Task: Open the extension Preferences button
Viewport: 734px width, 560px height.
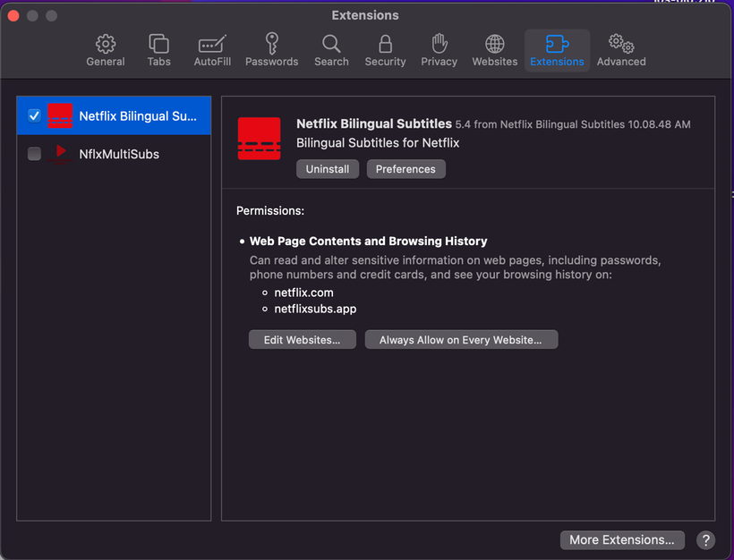Action: 405,169
